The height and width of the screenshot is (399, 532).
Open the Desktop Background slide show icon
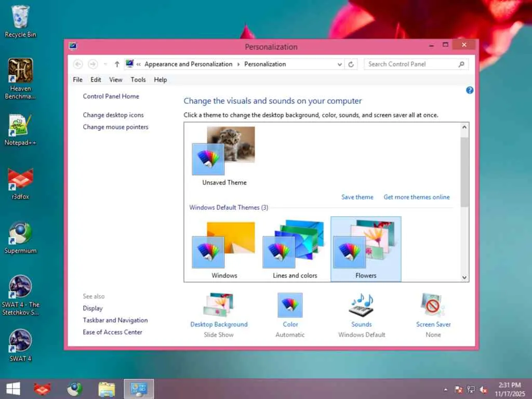[x=219, y=304]
